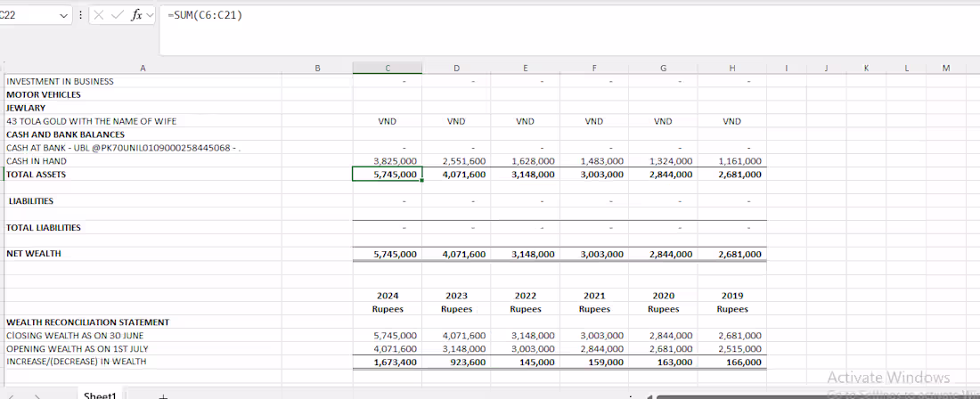The image size is (980, 399).
Task: Click the 2024 year header cell
Action: click(387, 296)
